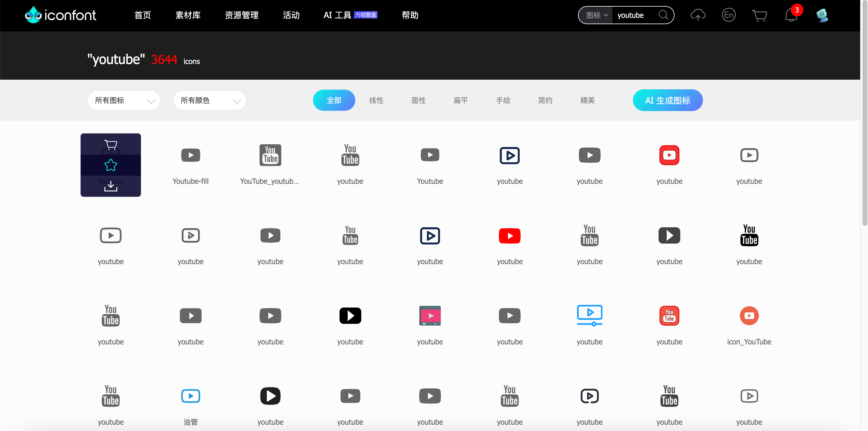Click the iconfont logo link
868x431 pixels.
(61, 15)
